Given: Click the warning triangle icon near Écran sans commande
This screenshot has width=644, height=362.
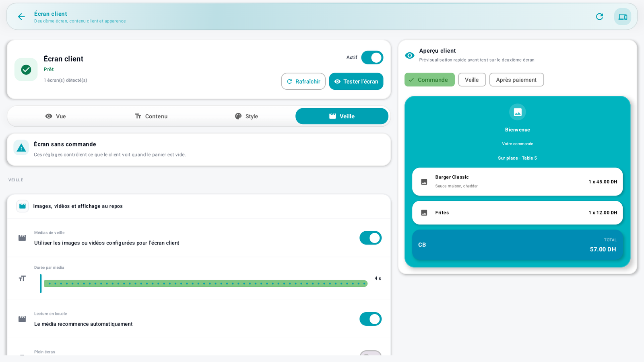Looking at the screenshot, I should pos(21,148).
